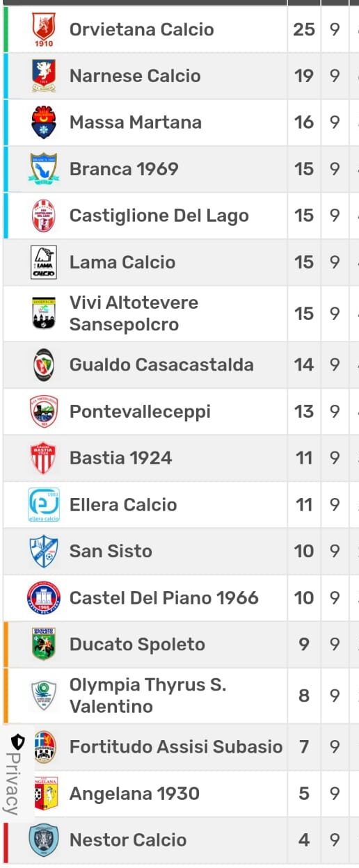Click the Lama Calcio logo
This screenshot has width=359, height=868.
pos(44,262)
